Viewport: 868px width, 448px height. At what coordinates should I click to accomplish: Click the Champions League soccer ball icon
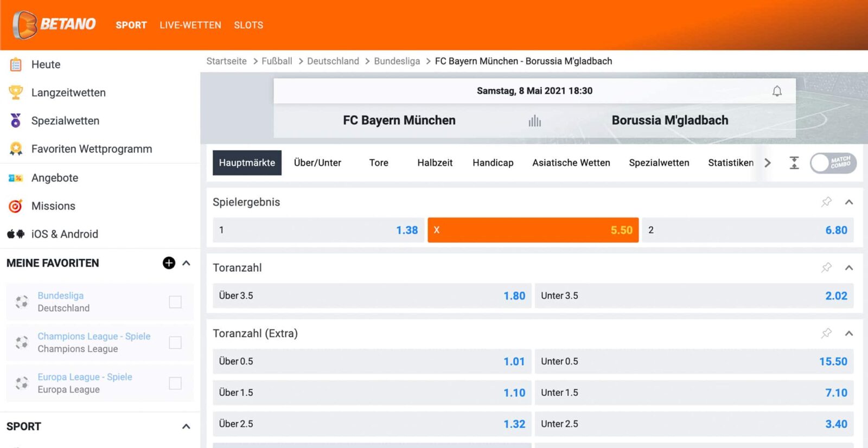(22, 342)
